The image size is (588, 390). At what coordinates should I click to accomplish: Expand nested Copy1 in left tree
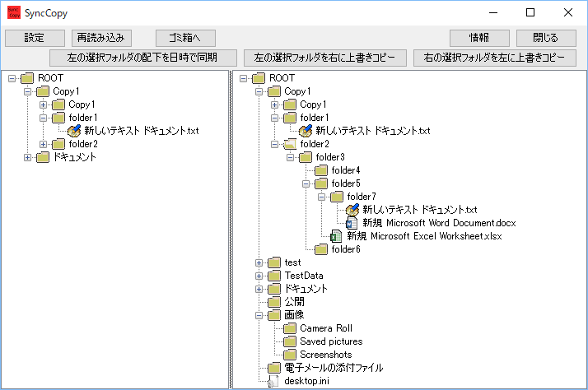[44, 104]
